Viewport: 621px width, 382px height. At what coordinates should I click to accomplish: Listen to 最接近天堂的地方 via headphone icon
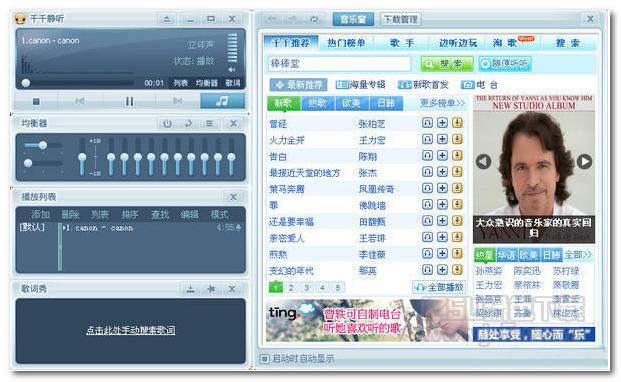pos(427,171)
